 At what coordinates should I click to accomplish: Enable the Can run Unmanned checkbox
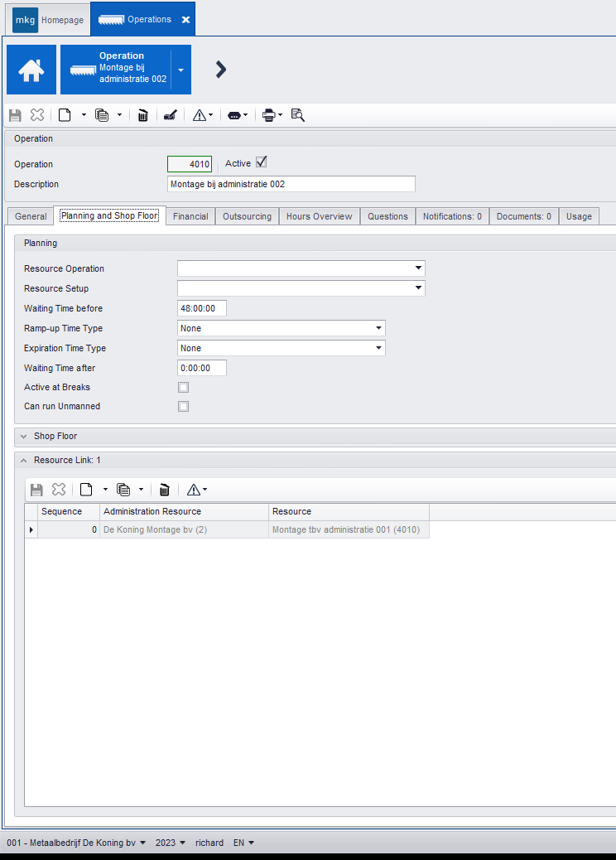[184, 407]
